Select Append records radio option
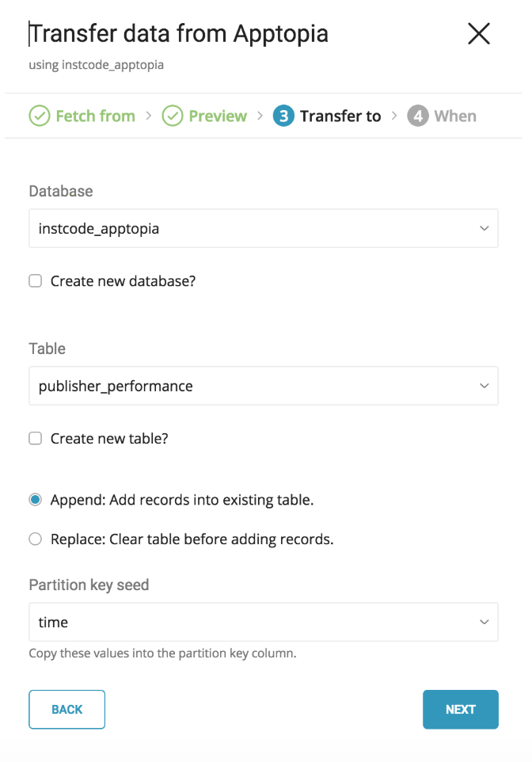The image size is (532, 762). (x=36, y=501)
